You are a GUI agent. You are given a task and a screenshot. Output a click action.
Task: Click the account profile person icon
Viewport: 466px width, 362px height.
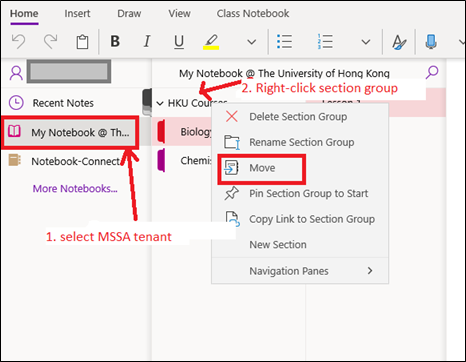click(x=16, y=73)
